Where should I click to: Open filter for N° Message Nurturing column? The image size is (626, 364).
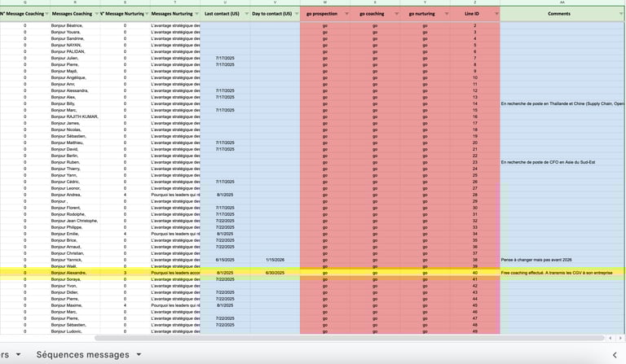pos(147,14)
